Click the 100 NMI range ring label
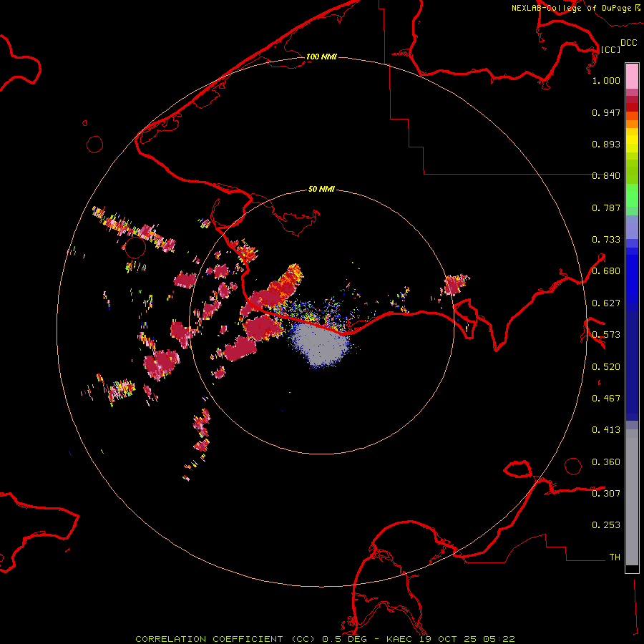 (321, 57)
